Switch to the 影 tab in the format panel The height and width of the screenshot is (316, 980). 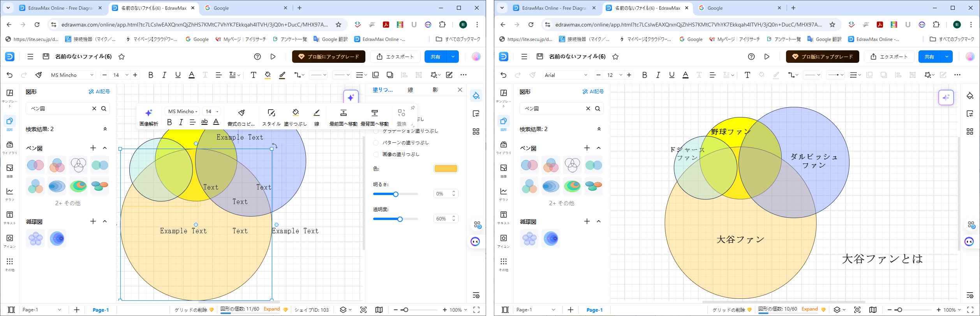coord(435,90)
